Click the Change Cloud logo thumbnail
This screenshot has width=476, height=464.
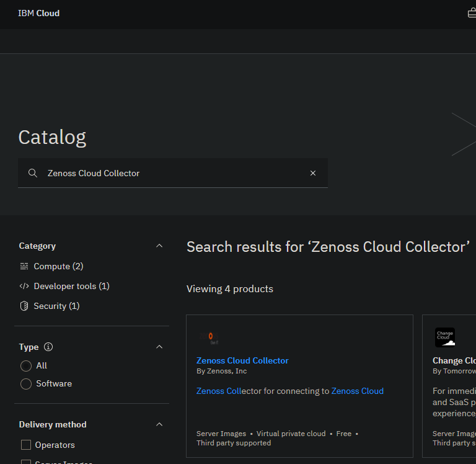pyautogui.click(x=445, y=337)
